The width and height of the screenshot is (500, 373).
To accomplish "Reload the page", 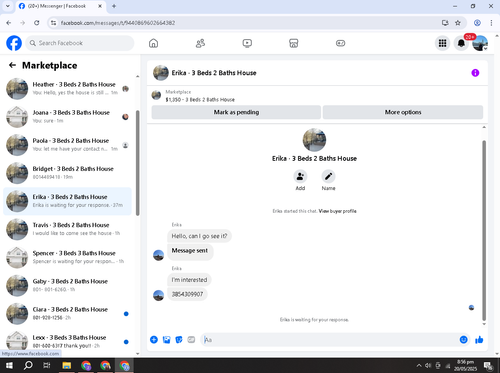I will pyautogui.click(x=37, y=23).
